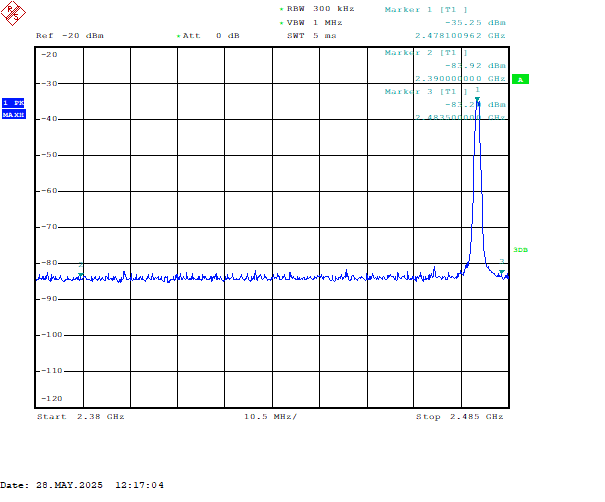The height and width of the screenshot is (502, 605).
Task: Select marker 1 triangle at signal peak
Action: (477, 99)
